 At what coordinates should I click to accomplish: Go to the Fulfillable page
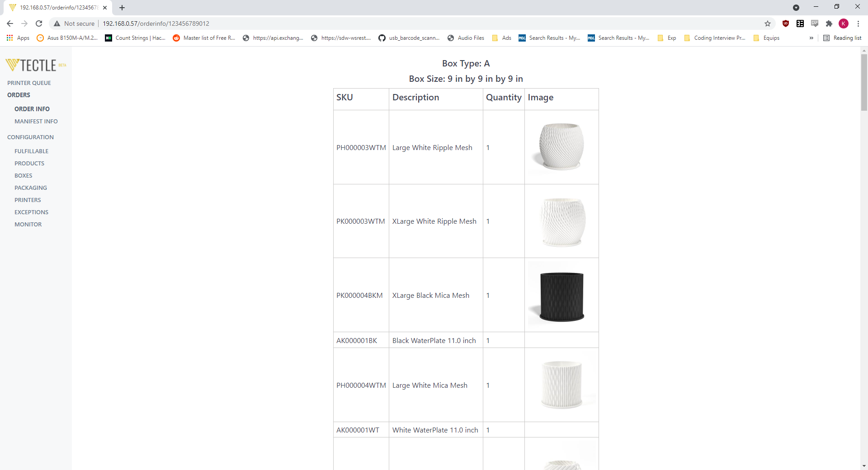[31, 151]
